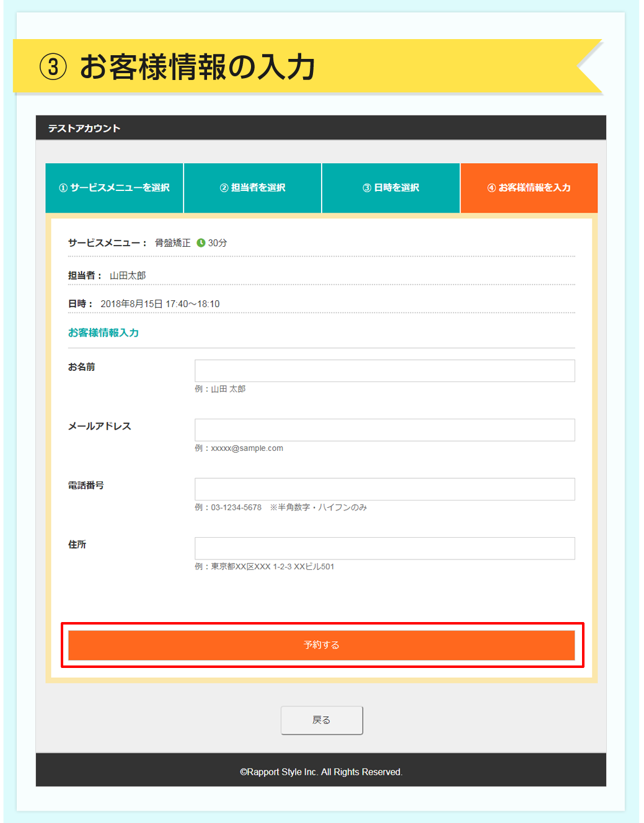
Task: Click the 電話番号 input field
Action: point(385,489)
